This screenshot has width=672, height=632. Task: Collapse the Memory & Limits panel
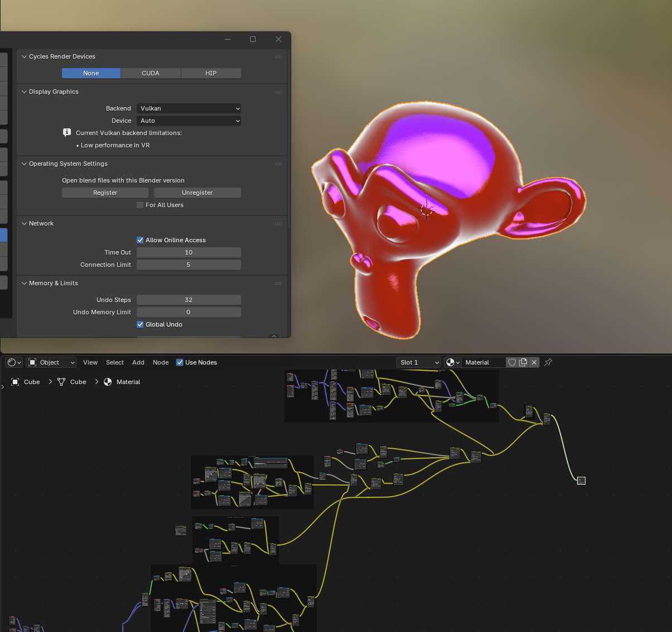pos(24,283)
